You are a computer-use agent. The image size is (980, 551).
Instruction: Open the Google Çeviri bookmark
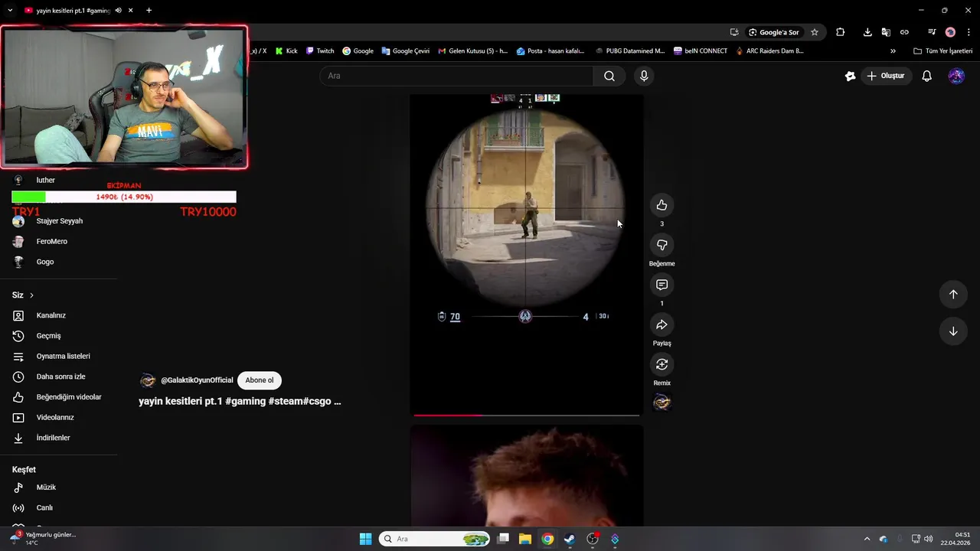tap(406, 51)
